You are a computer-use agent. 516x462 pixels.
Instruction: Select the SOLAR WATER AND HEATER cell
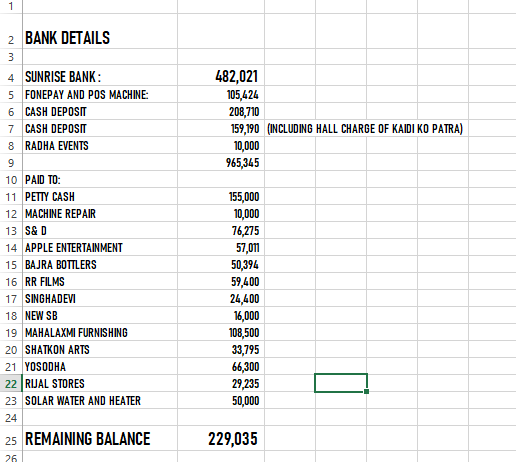tap(100, 400)
